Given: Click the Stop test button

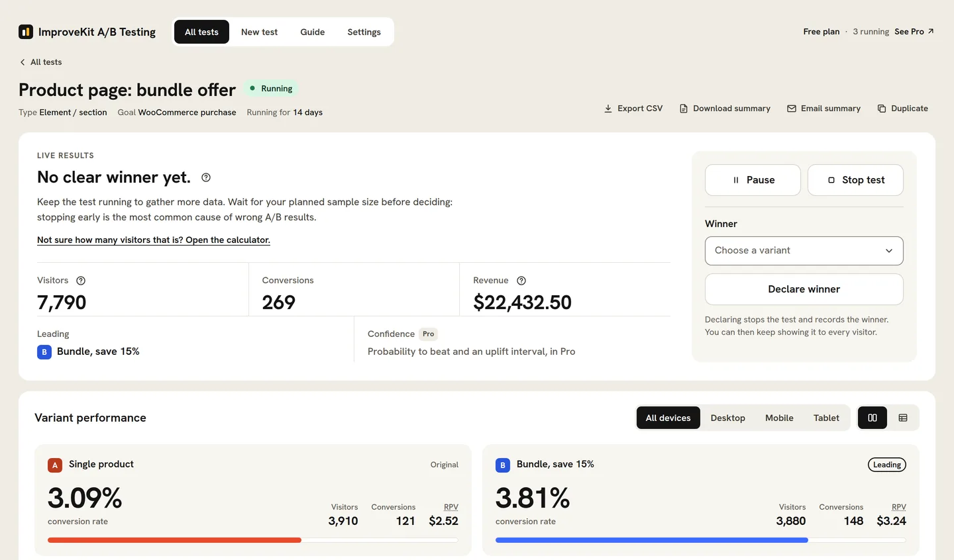Looking at the screenshot, I should [855, 180].
